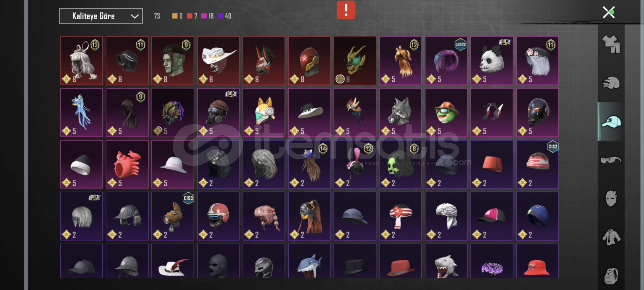The height and width of the screenshot is (290, 644).
Task: Select the active cap headgear tab
Action: pyautogui.click(x=611, y=122)
